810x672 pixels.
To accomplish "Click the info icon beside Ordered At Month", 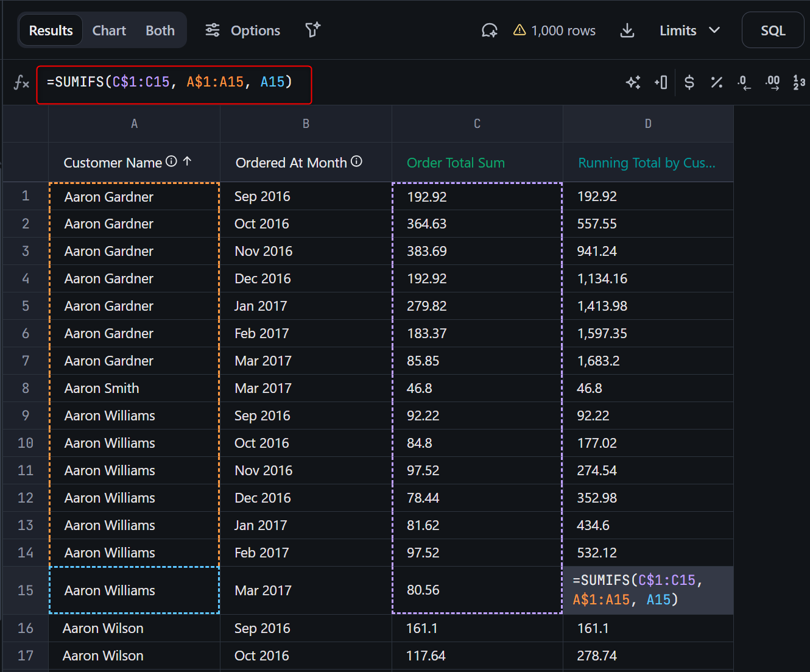I will click(x=357, y=161).
